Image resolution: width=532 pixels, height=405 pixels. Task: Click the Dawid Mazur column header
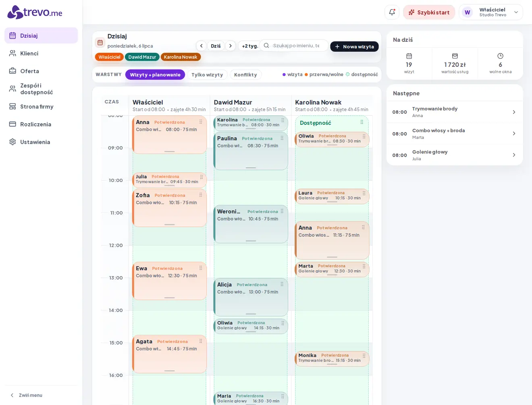[x=250, y=105]
